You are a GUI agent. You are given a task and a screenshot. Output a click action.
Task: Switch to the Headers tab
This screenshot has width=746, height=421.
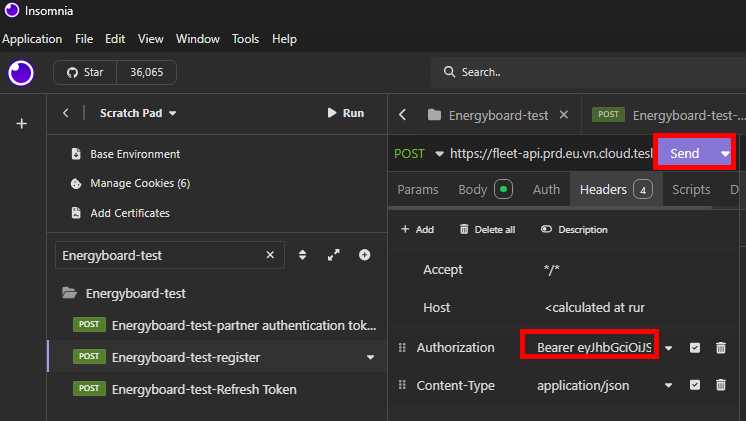[x=616, y=189]
